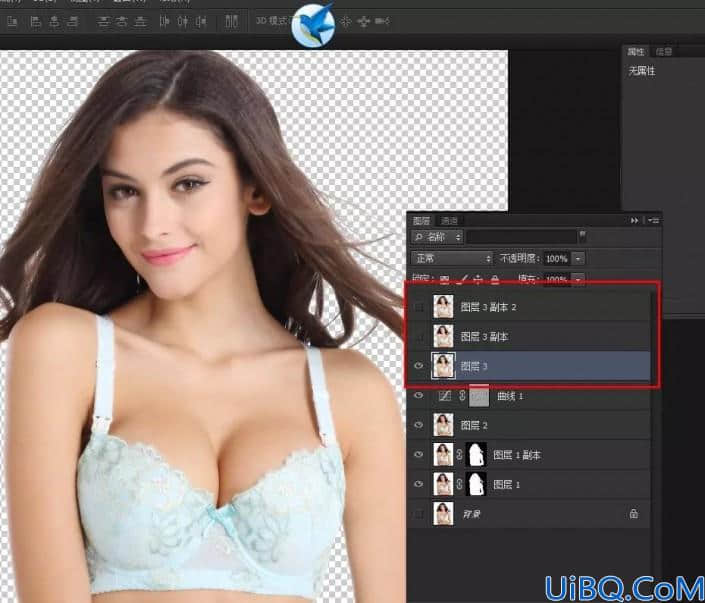Open the layers panel flyout menu icon

tap(653, 220)
